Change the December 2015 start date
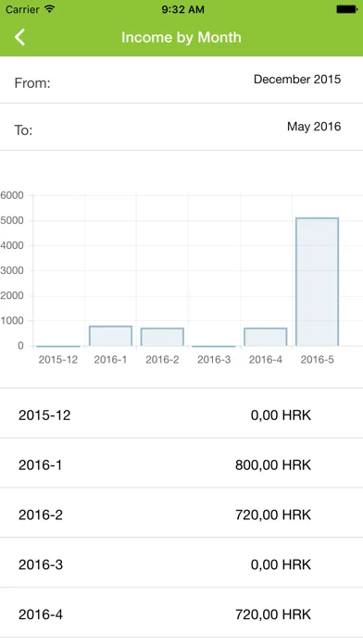 coord(297,79)
